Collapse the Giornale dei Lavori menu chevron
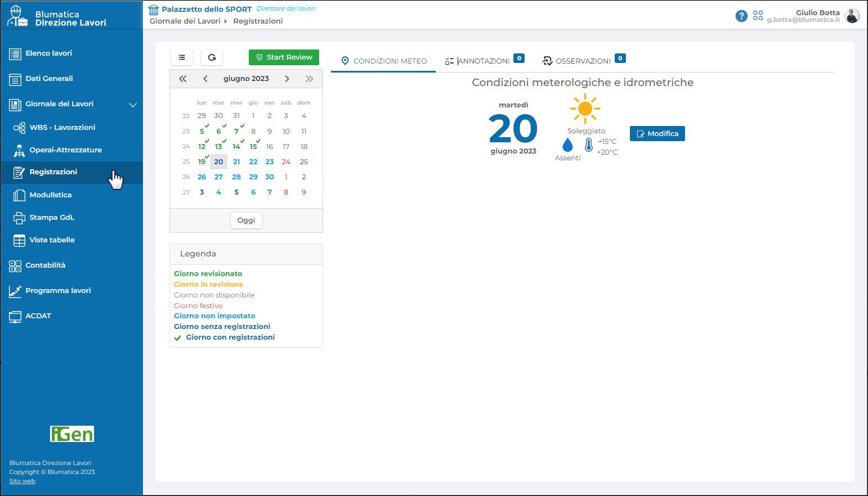 pos(133,105)
